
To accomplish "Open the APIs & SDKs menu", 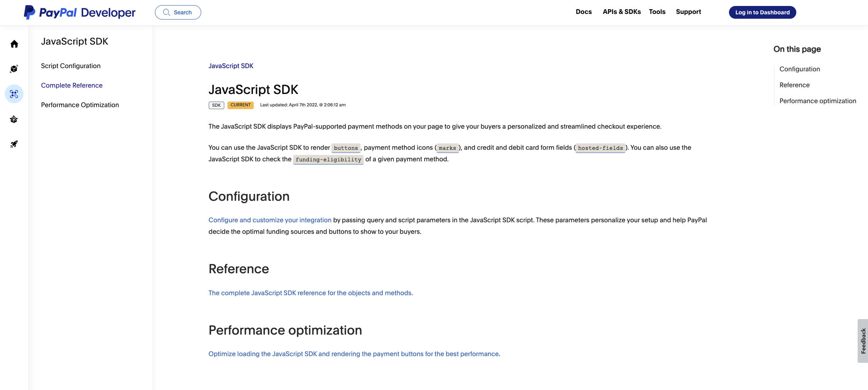I will pyautogui.click(x=622, y=12).
